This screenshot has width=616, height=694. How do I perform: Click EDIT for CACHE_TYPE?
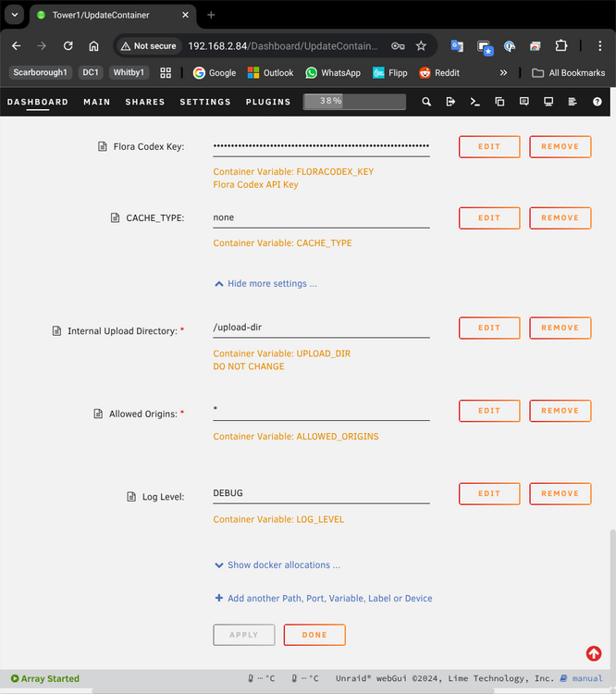[x=489, y=217]
